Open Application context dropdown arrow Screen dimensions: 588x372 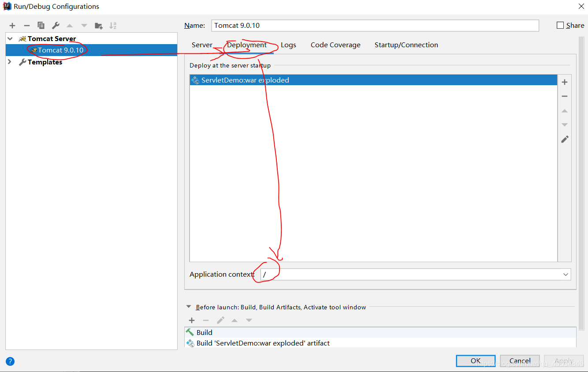pyautogui.click(x=566, y=274)
